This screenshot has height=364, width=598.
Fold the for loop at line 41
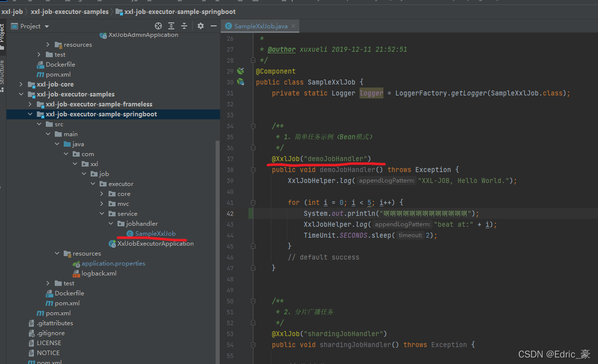click(x=253, y=202)
